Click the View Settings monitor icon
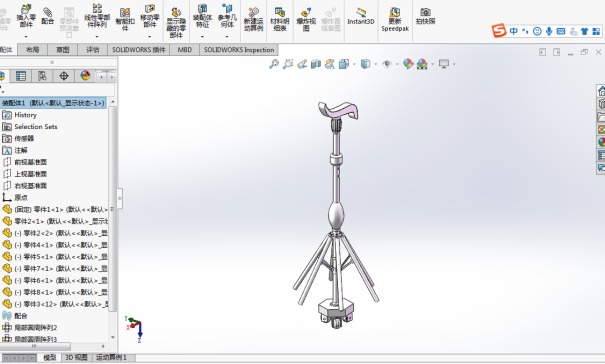Screen dimensions: 605x364 coord(444,64)
